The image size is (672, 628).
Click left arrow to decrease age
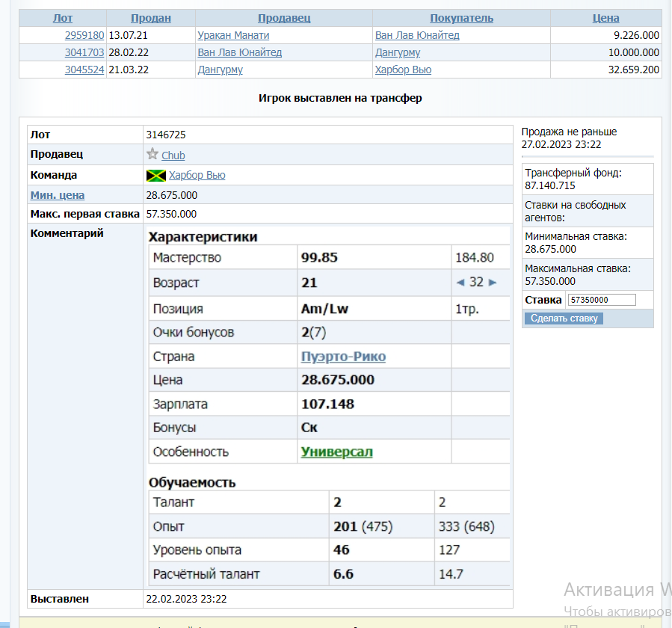460,283
